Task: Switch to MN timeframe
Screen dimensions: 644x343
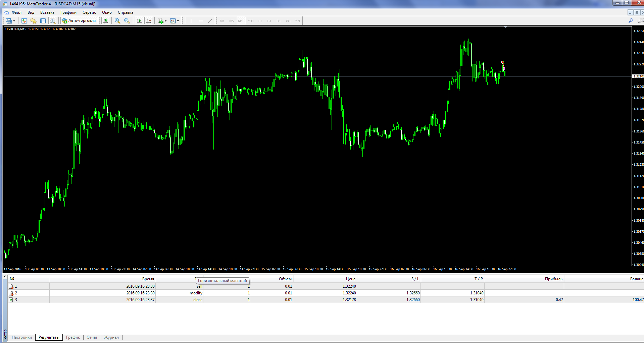Action: click(x=297, y=21)
